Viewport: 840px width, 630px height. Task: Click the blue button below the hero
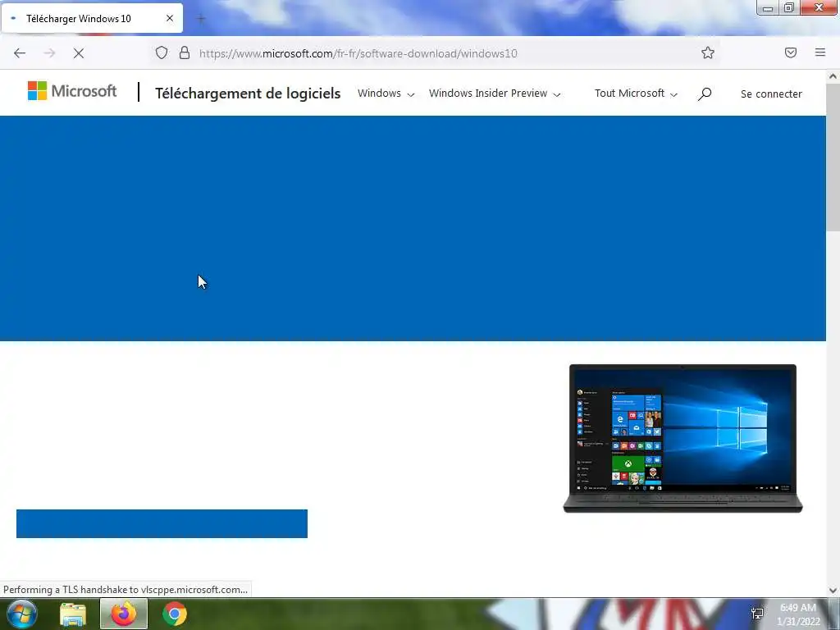click(162, 523)
